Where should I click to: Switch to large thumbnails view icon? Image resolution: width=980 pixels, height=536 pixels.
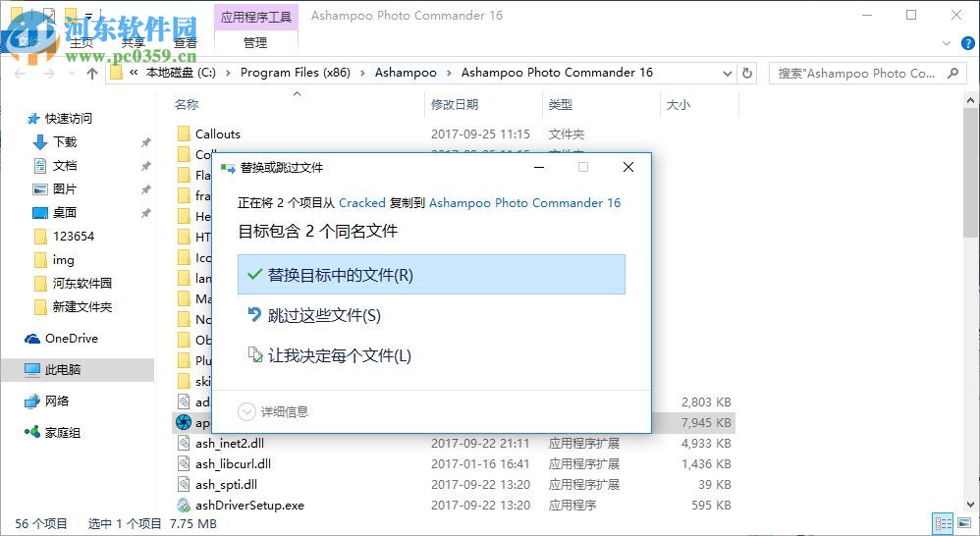pyautogui.click(x=965, y=523)
